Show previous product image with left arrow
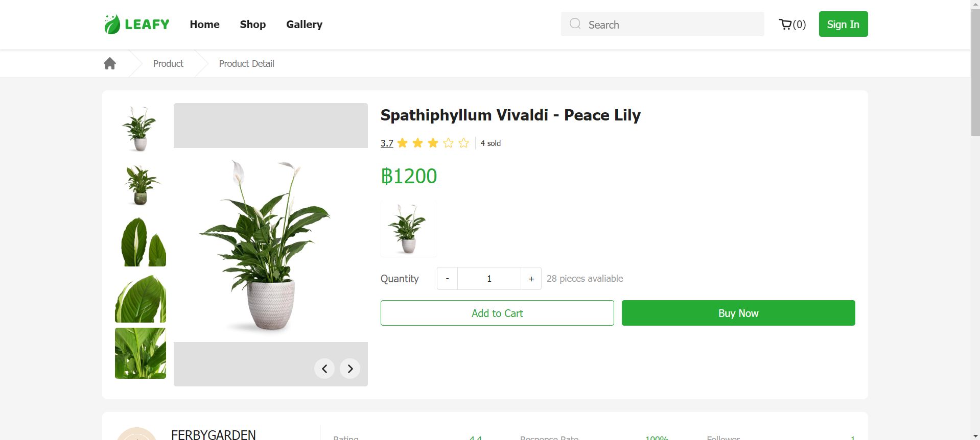Viewport: 980px width, 440px height. [x=324, y=369]
